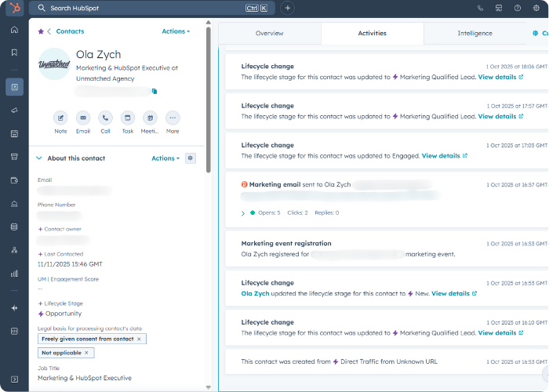This screenshot has height=392, width=549.
Task: Click the Call phone icon
Action: point(105,118)
